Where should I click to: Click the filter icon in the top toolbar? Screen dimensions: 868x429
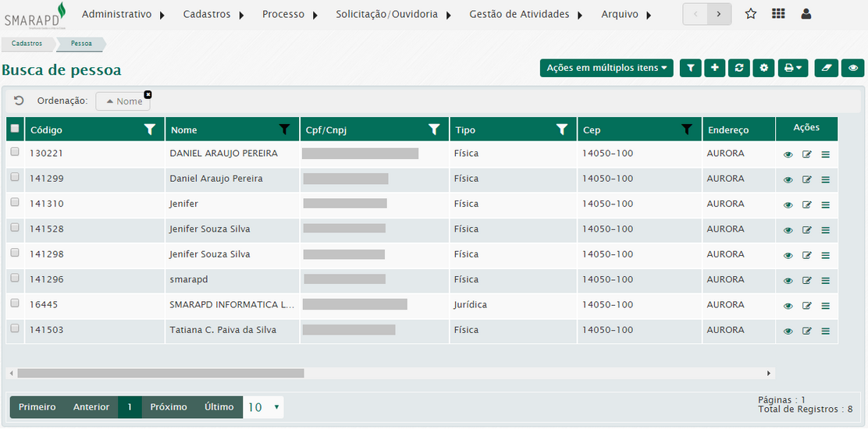tap(690, 69)
